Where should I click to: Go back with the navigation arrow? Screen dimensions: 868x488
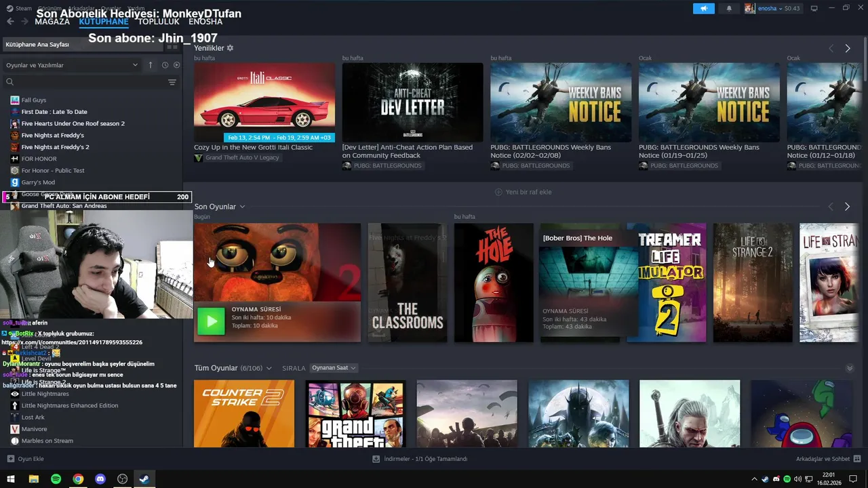[10, 22]
